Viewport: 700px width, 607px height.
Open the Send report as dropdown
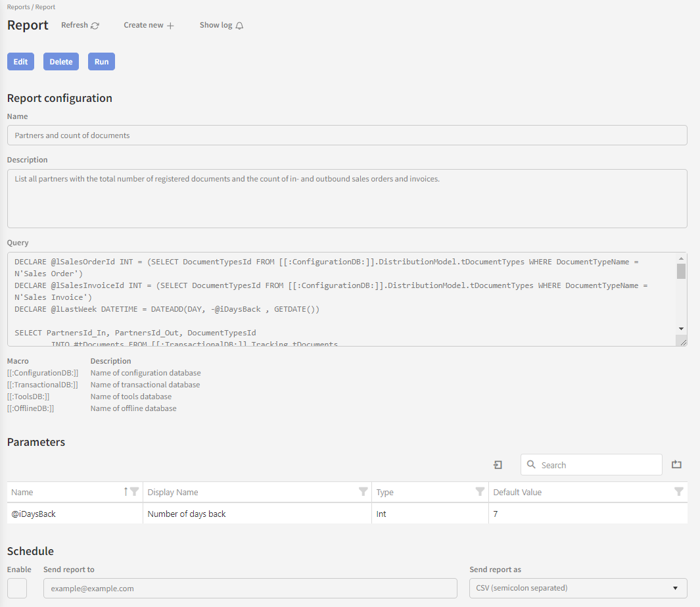pos(675,588)
